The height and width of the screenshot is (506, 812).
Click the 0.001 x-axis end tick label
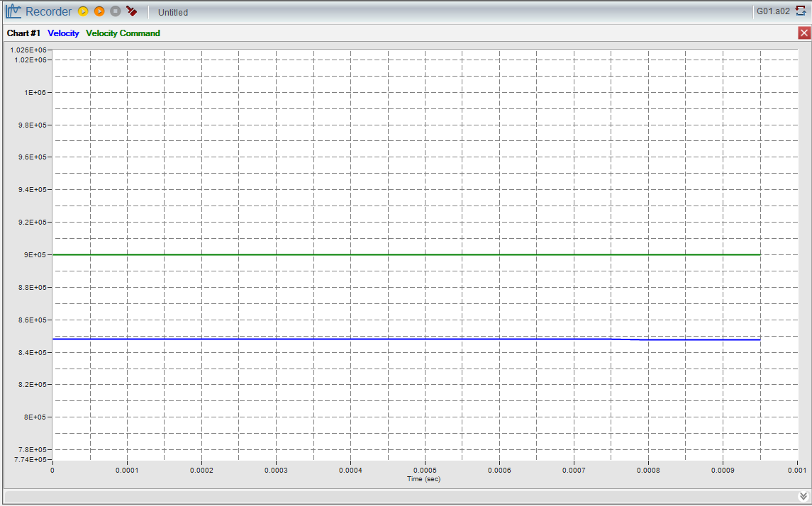(796, 470)
